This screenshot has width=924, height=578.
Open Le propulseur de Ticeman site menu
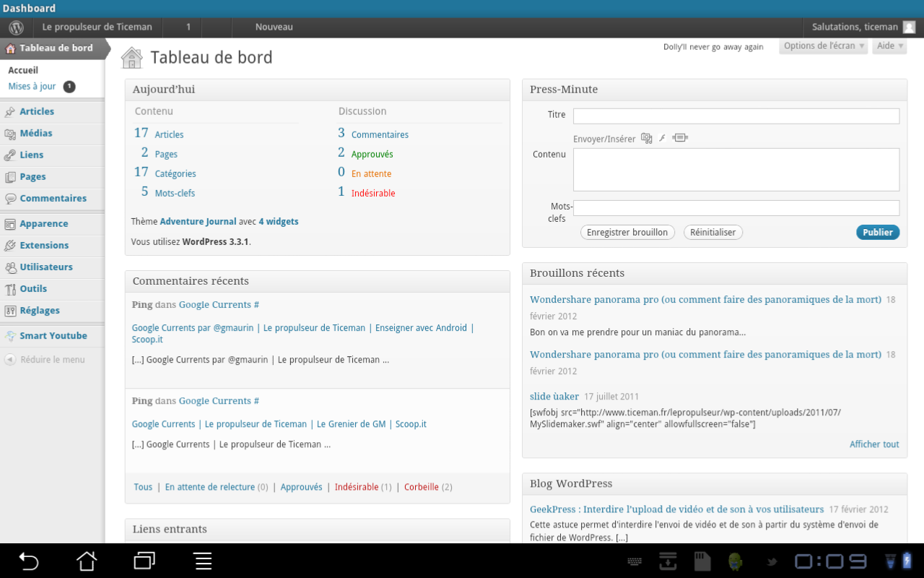(x=97, y=27)
